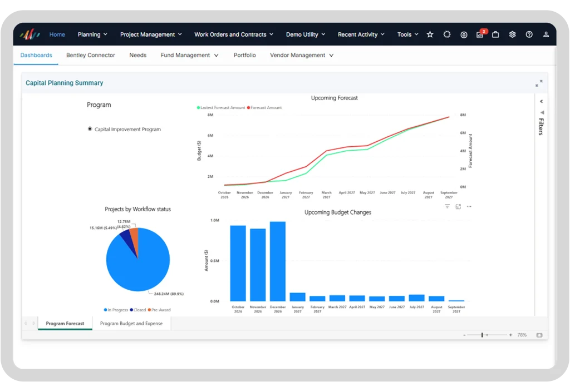
Task: Adjust the zoom slider handle
Action: [x=482, y=335]
